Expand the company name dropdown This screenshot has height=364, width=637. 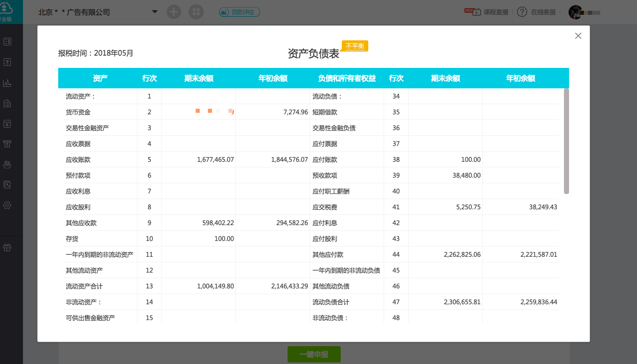click(155, 12)
